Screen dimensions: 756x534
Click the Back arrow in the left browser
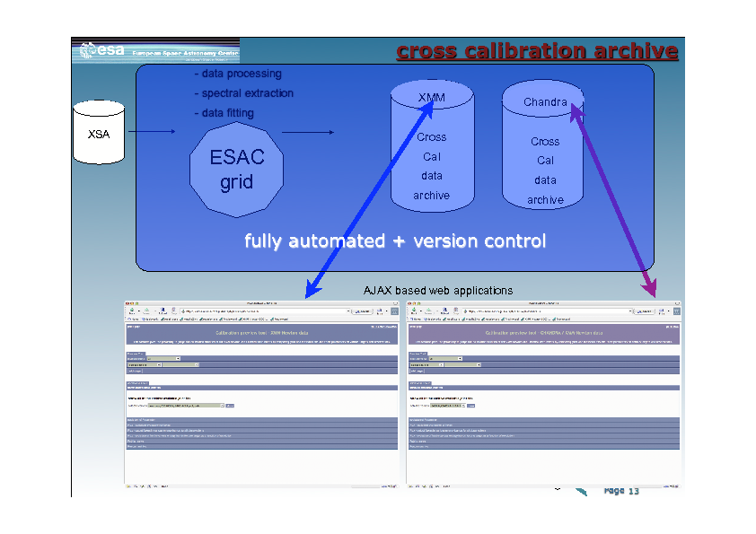tap(131, 311)
